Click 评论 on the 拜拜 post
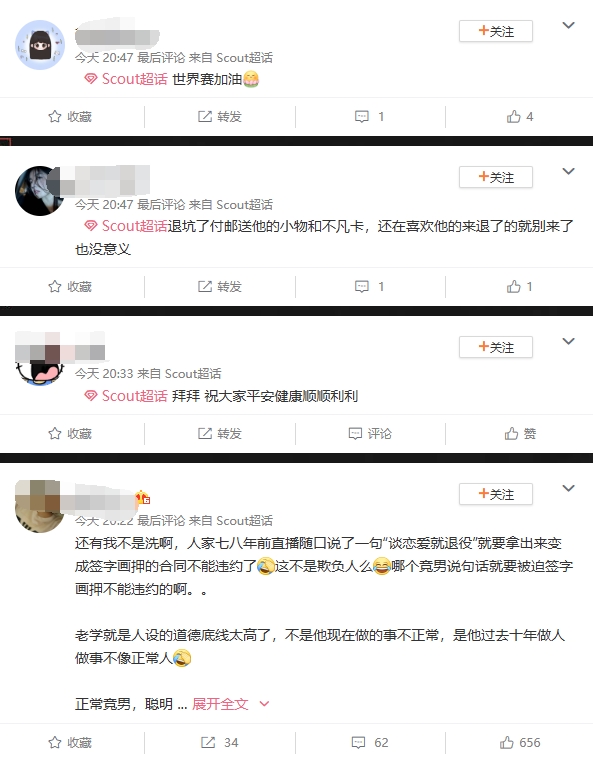Viewport: 593px width, 758px height. coord(370,434)
